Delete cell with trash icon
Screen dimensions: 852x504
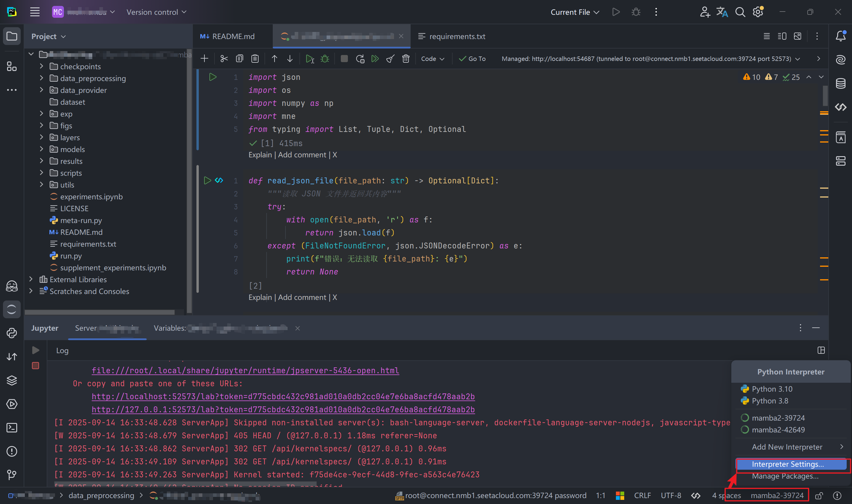tap(406, 59)
